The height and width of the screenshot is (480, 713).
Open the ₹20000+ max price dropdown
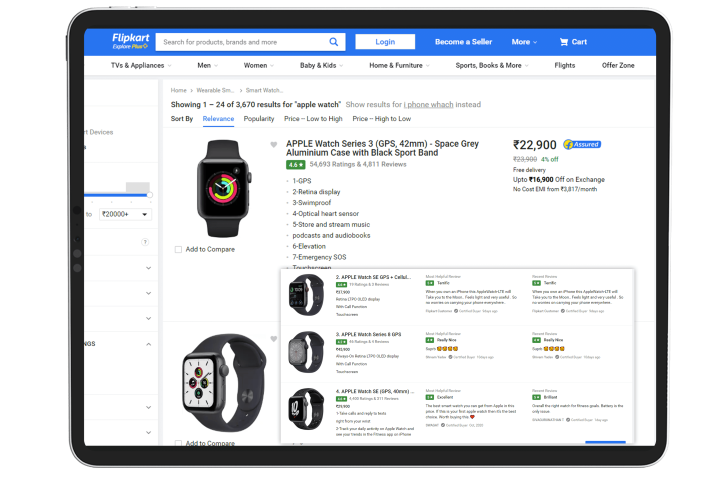(x=126, y=214)
